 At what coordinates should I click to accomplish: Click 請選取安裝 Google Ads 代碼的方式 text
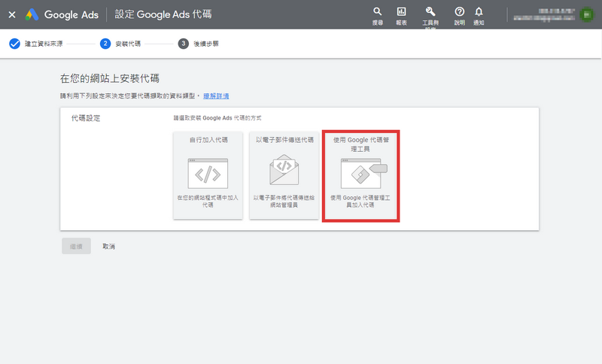(x=217, y=118)
